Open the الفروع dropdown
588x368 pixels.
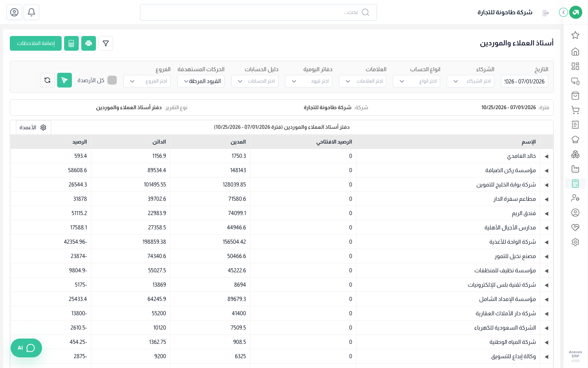(147, 81)
